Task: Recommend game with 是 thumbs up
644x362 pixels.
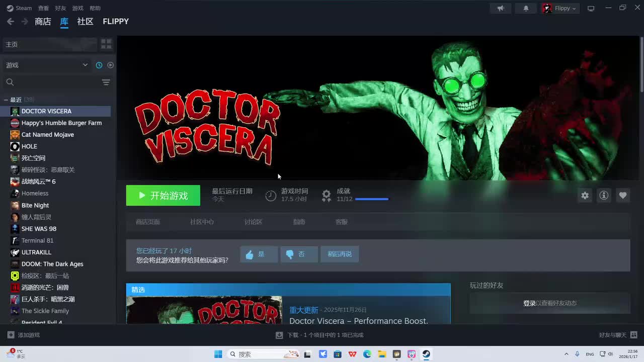Action: click(259, 254)
